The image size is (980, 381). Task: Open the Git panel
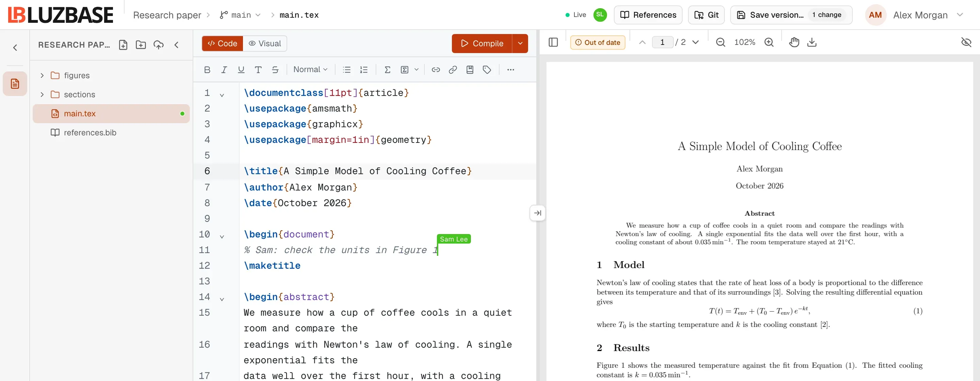(706, 15)
